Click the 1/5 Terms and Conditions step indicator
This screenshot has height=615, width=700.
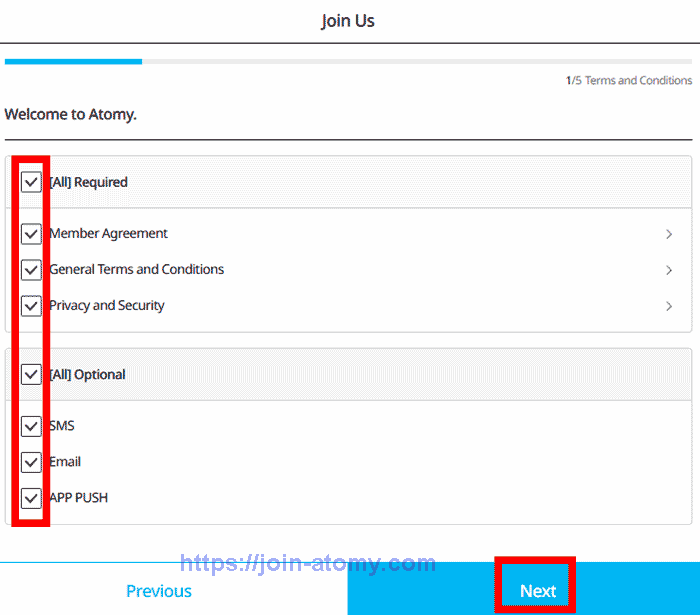click(x=629, y=81)
